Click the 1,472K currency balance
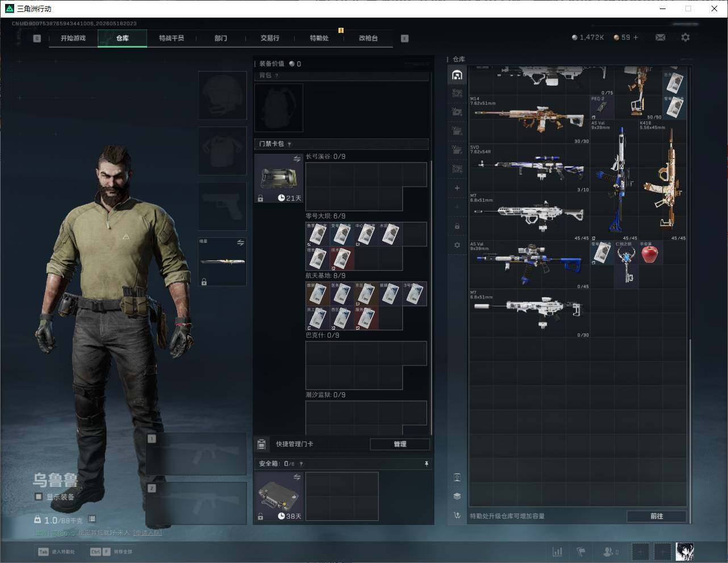The image size is (728, 563). [x=588, y=37]
